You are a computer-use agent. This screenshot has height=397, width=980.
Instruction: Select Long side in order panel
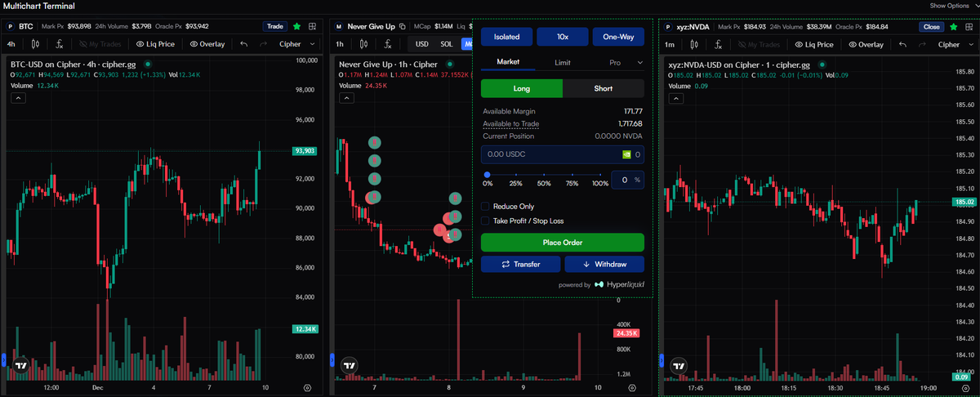(522, 88)
